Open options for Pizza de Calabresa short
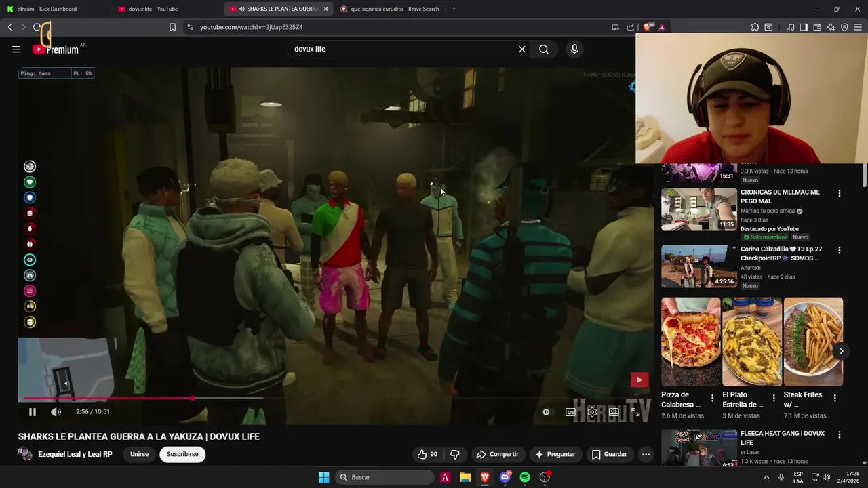 (x=712, y=399)
